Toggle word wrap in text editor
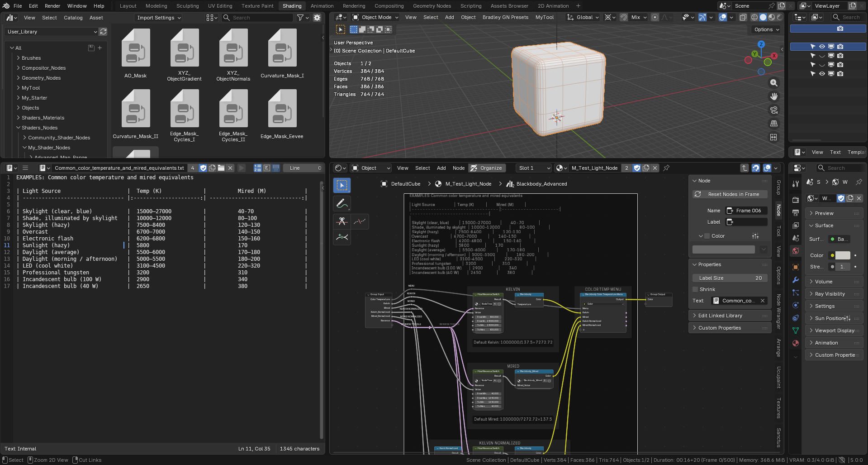Image resolution: width=868 pixels, height=465 pixels. (x=267, y=168)
